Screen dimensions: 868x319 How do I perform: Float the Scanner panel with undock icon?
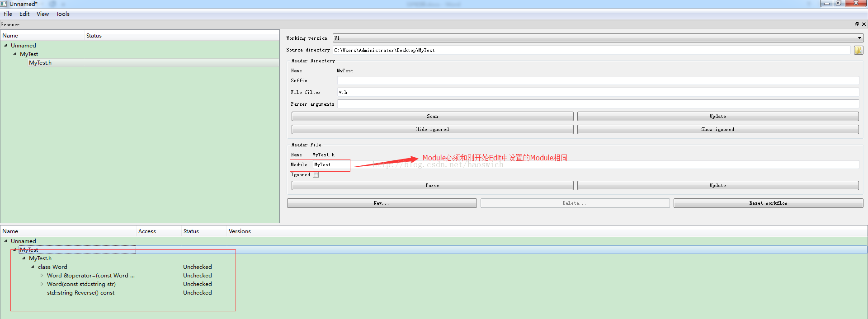point(857,24)
